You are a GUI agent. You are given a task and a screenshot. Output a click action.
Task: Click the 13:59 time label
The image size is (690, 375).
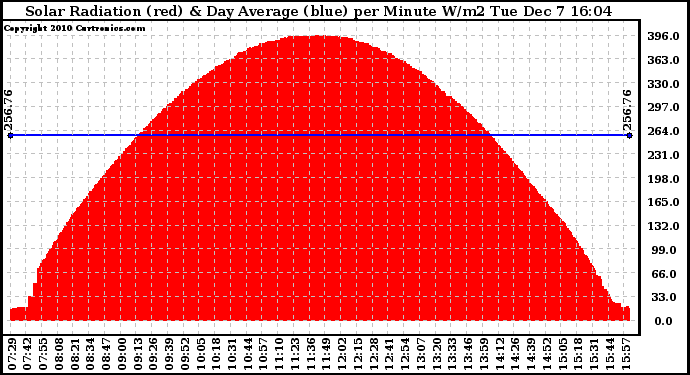click(x=484, y=354)
